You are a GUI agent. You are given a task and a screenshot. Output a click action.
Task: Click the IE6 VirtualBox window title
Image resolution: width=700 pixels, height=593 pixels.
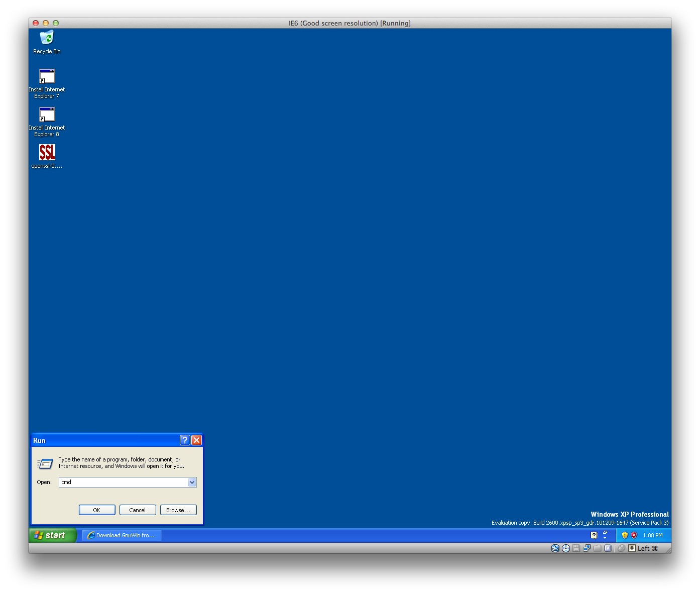click(349, 23)
